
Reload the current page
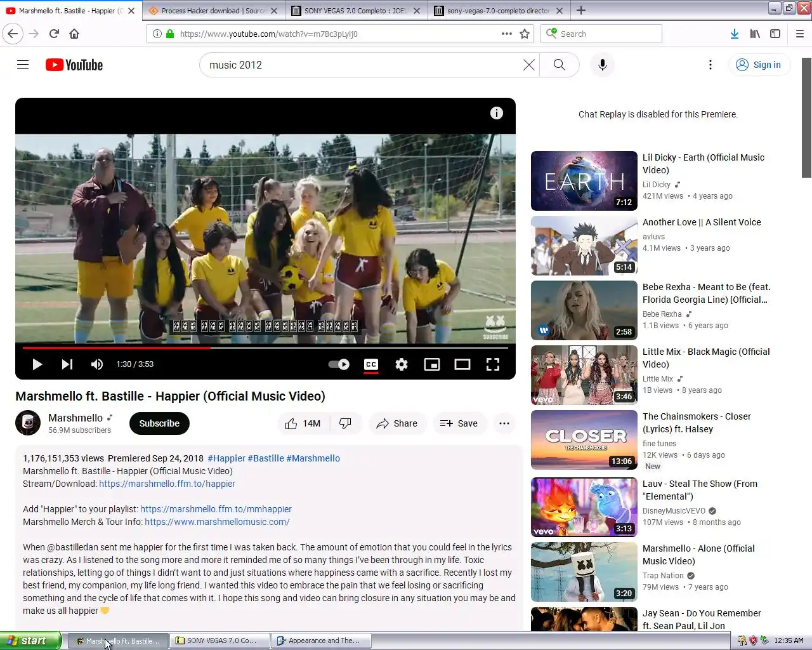click(x=54, y=34)
